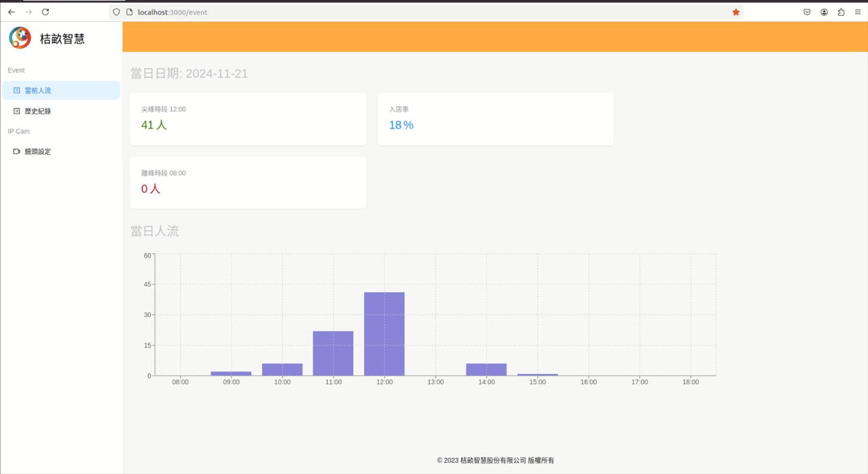
Task: Click the 入店率 label
Action: click(398, 110)
